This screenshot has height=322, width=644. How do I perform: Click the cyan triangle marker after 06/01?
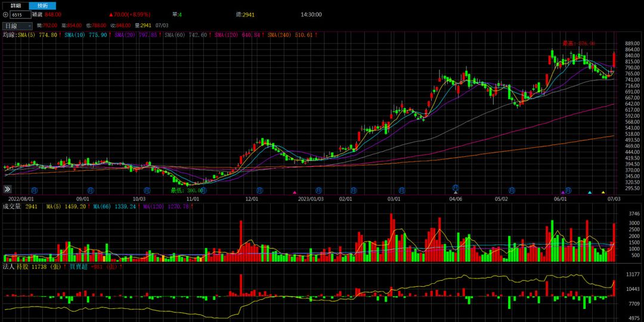coord(590,192)
